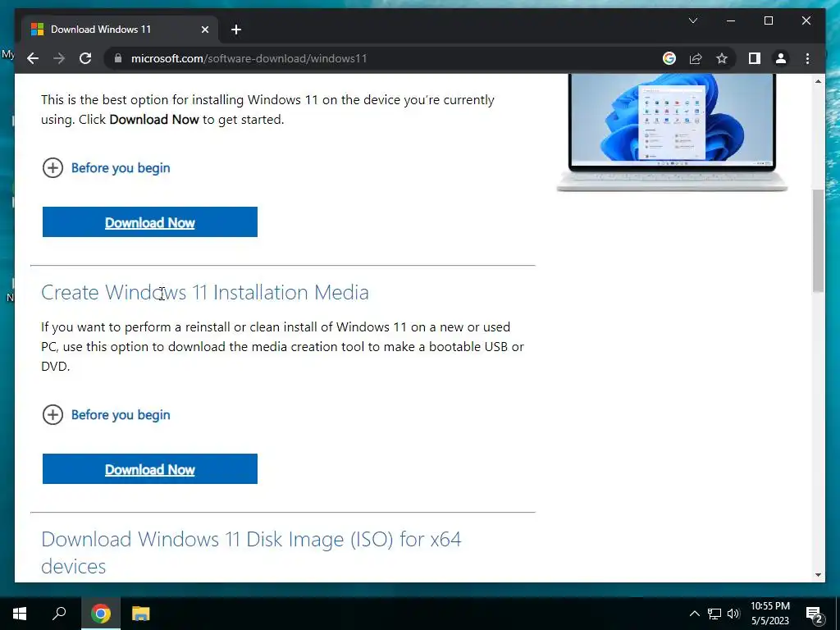Go back to the previous page
840x630 pixels.
33,58
